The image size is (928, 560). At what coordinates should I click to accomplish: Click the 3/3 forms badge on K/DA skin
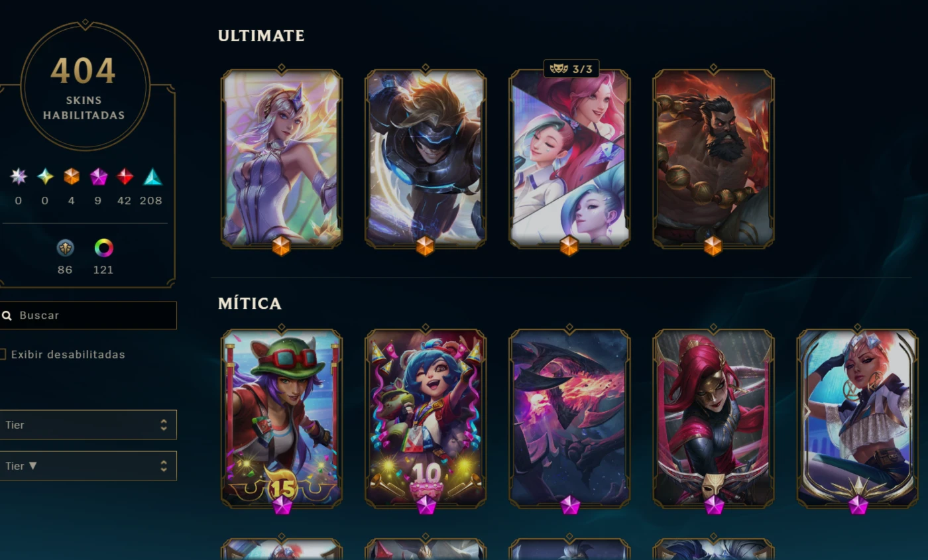[x=571, y=69]
